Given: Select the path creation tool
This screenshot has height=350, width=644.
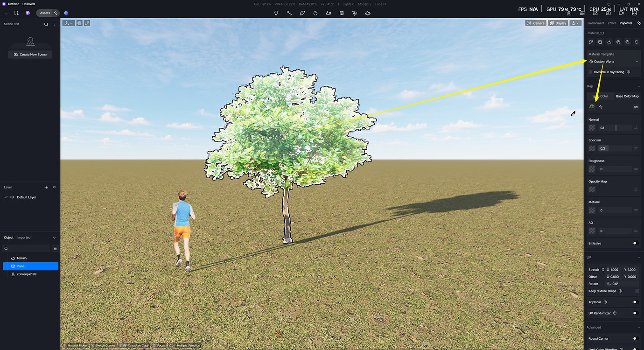Looking at the screenshot, I should 289,13.
